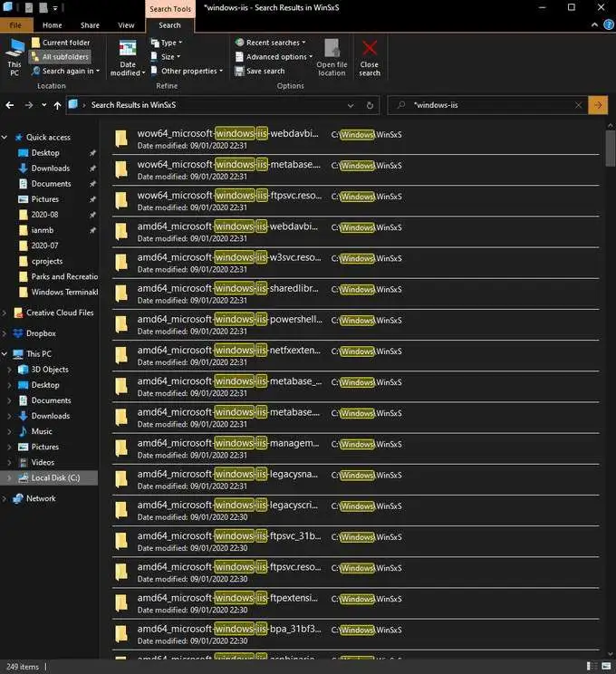Image resolution: width=616 pixels, height=674 pixels.
Task: Go up one folder level arrow
Action: (57, 105)
